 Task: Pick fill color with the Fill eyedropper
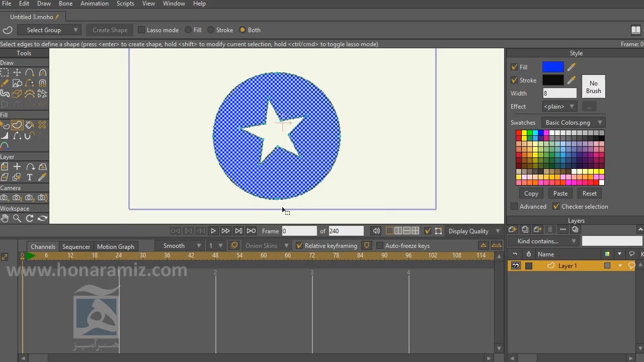[x=572, y=67]
